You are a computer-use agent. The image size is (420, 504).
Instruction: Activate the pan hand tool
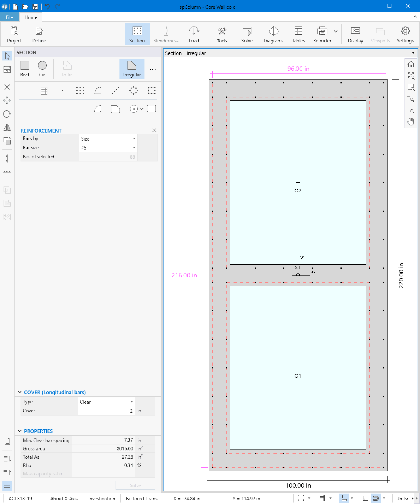[x=411, y=122]
